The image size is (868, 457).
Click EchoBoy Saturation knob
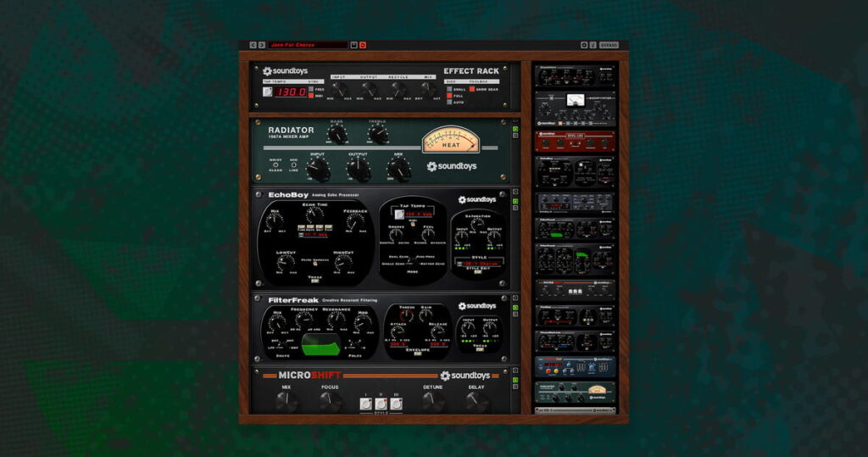click(x=477, y=224)
